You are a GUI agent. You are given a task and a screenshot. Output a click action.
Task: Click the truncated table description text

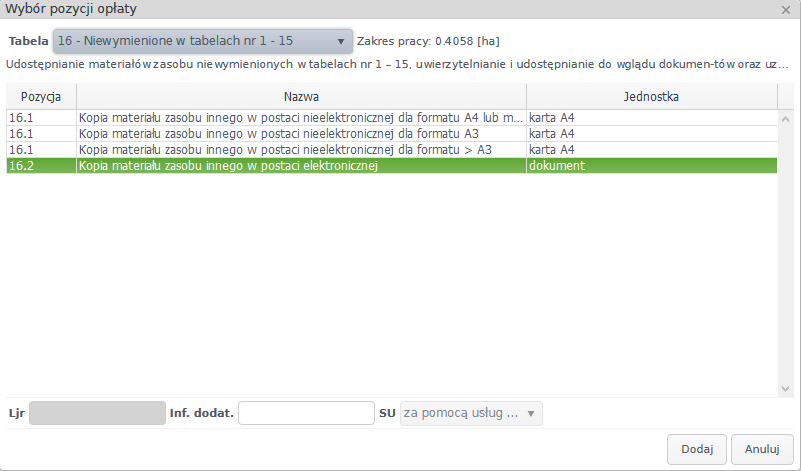pos(397,65)
